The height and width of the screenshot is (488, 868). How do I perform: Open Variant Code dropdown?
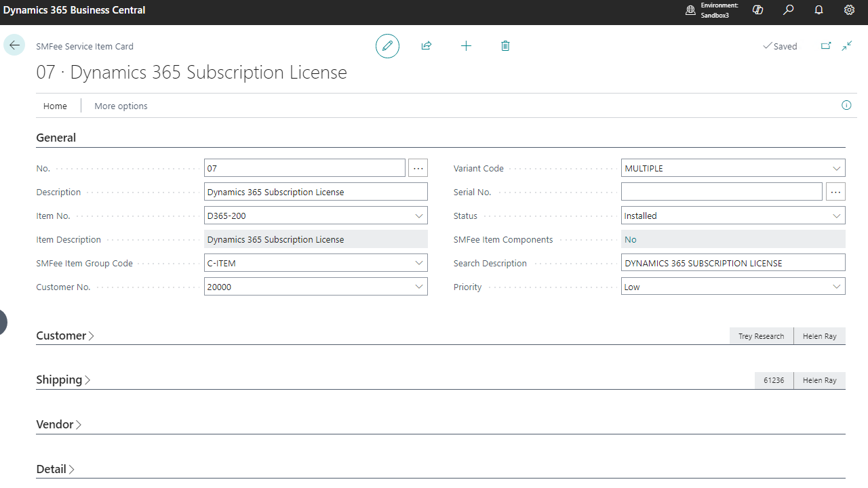click(836, 169)
